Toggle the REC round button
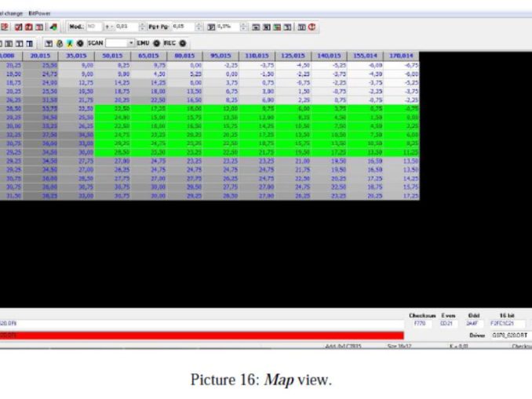 (182, 42)
